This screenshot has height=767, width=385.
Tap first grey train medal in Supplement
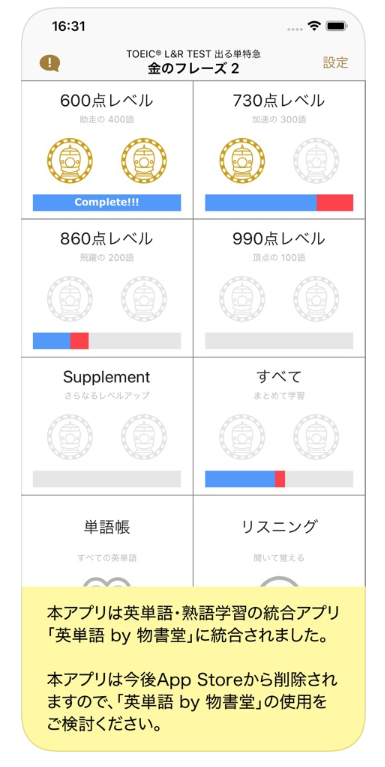(x=70, y=437)
